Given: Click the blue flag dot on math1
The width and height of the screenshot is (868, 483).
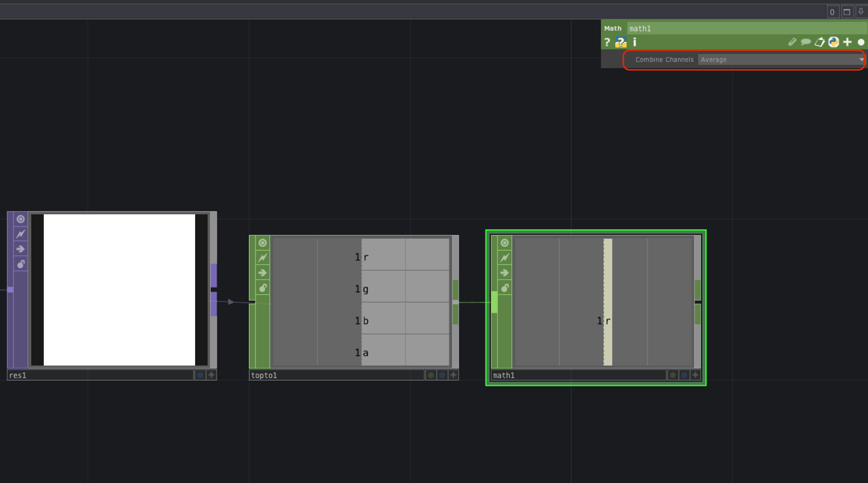Looking at the screenshot, I should 684,376.
